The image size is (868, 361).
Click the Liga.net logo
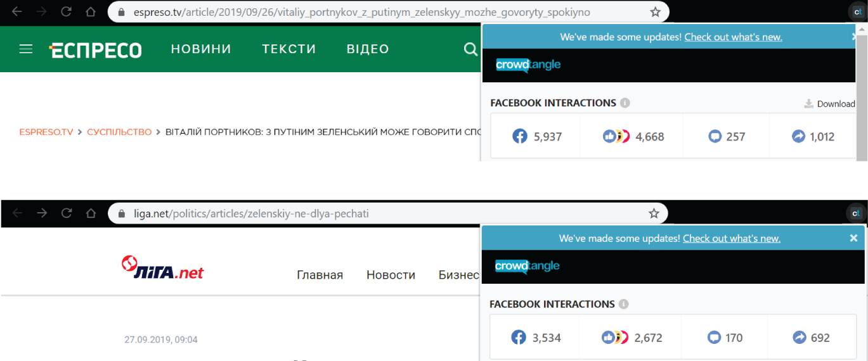click(162, 268)
